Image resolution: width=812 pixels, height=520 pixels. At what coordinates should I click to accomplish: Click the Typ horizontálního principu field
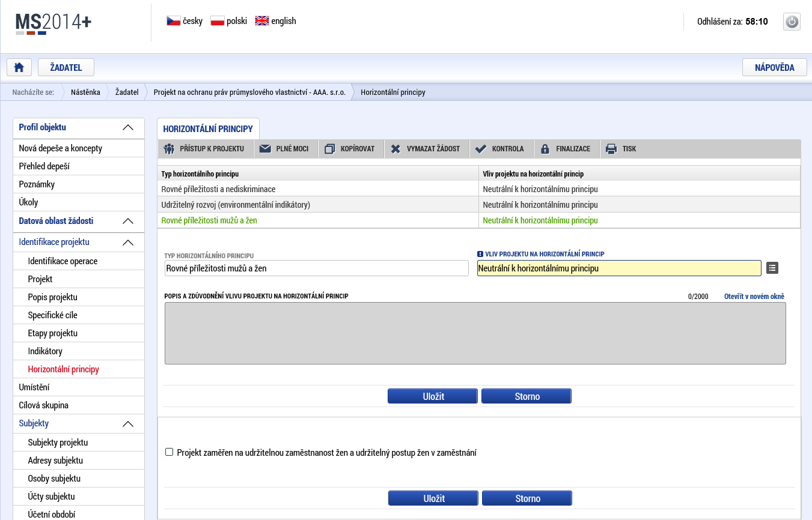pyautogui.click(x=316, y=268)
